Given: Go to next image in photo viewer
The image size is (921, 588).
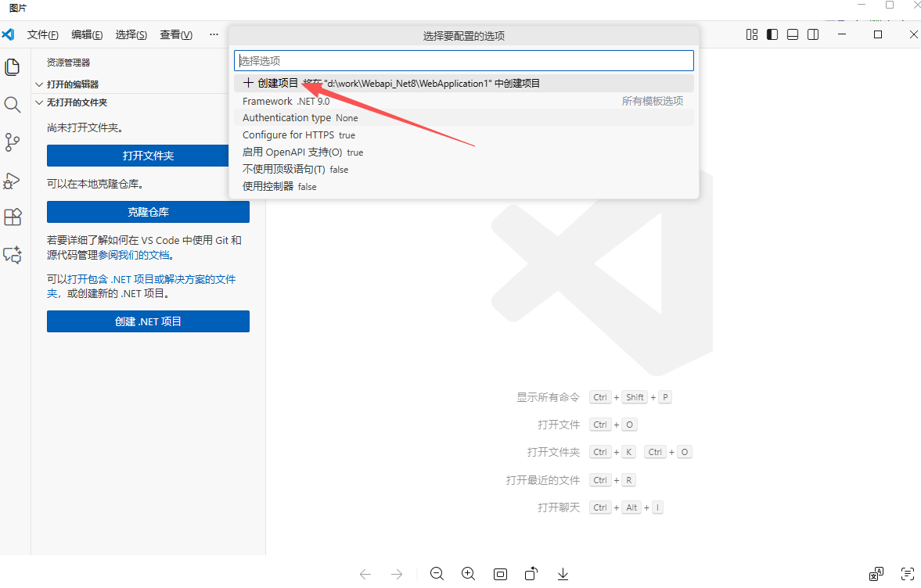Looking at the screenshot, I should [397, 574].
